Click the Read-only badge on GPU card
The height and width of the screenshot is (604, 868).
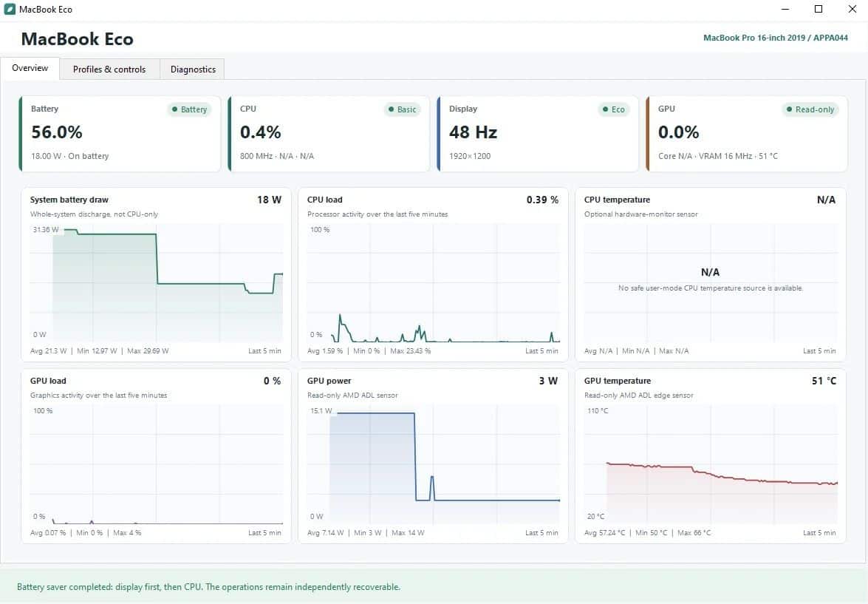pyautogui.click(x=810, y=109)
